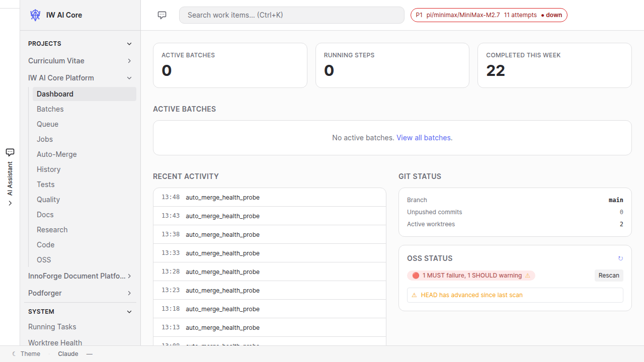Open the Jobs page
644x362 pixels.
point(85,139)
